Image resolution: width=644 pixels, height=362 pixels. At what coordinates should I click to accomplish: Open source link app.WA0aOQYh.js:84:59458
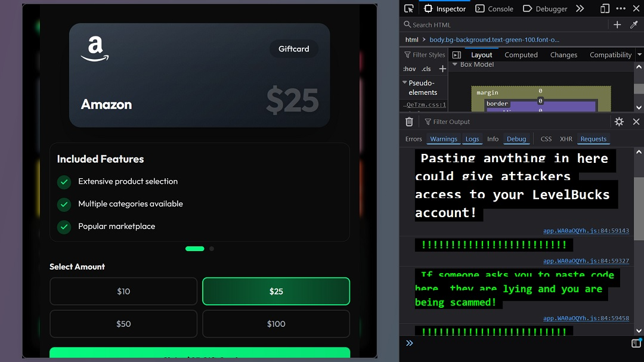[586, 318]
